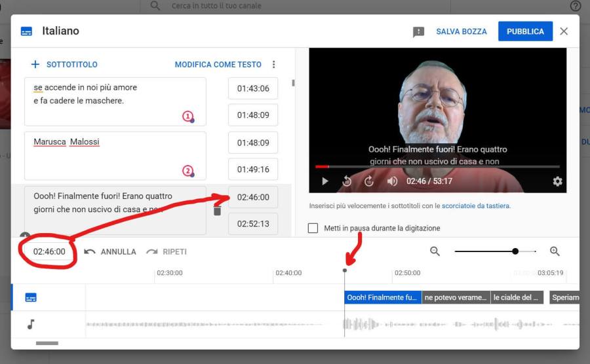Click the forward 10 seconds icon

(369, 181)
